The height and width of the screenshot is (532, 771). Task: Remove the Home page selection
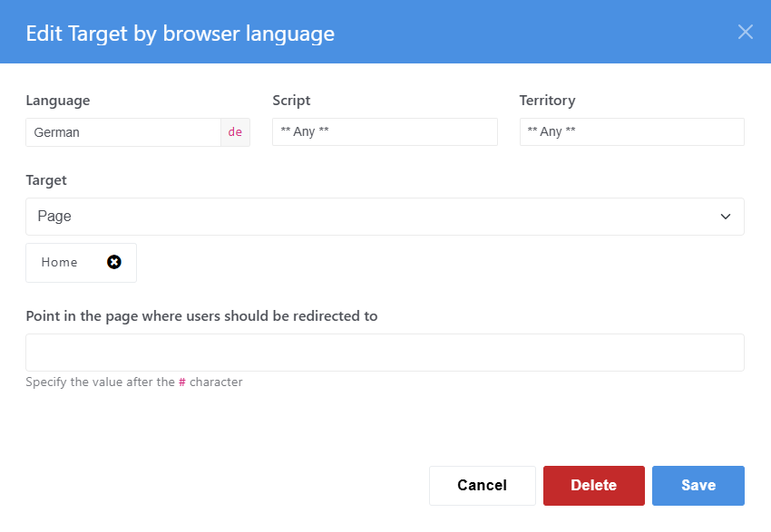[x=114, y=262]
